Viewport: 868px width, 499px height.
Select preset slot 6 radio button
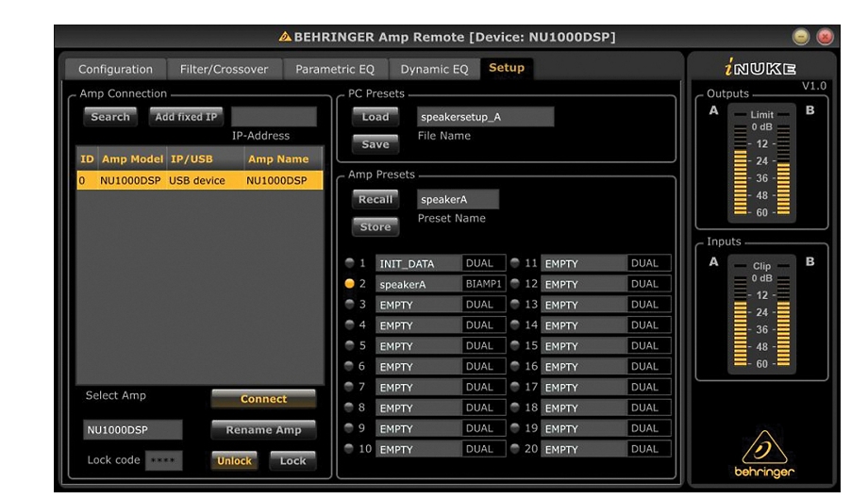click(x=349, y=366)
